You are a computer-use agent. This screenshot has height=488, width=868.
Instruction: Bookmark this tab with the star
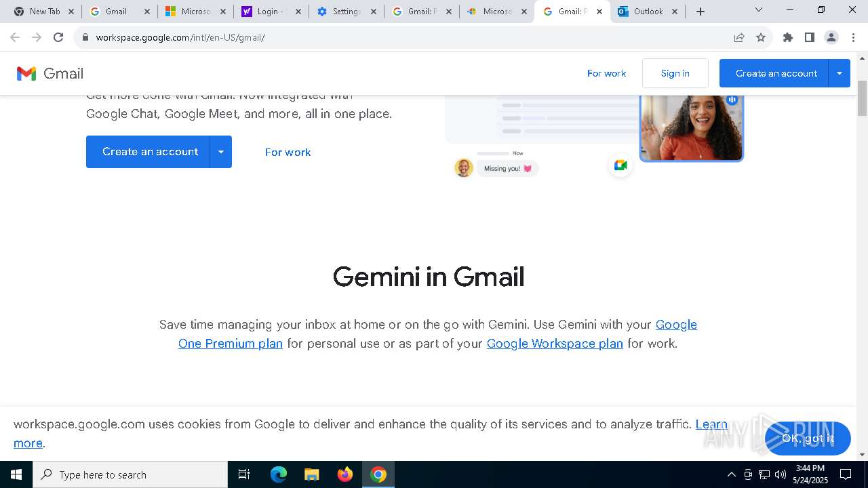(x=761, y=37)
